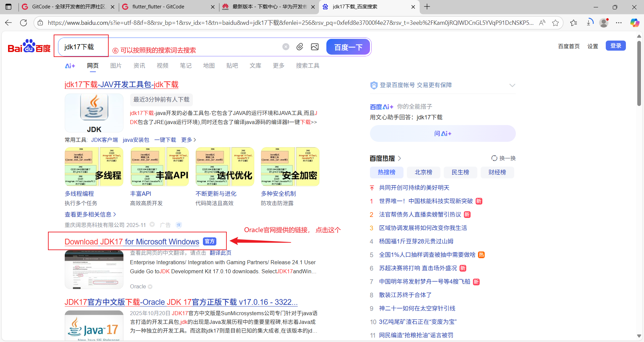Image resolution: width=644 pixels, height=342 pixels.
Task: Expand 查看更多相关信息 link
Action: click(90, 214)
